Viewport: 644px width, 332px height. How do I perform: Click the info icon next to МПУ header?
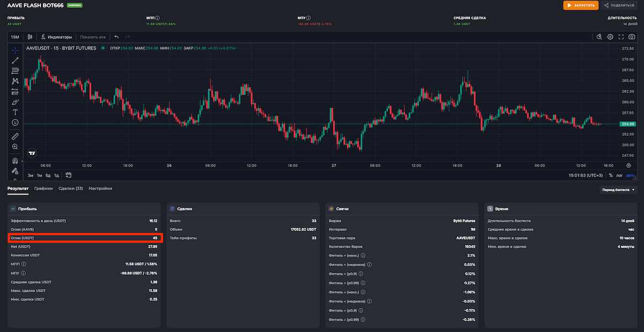click(309, 18)
